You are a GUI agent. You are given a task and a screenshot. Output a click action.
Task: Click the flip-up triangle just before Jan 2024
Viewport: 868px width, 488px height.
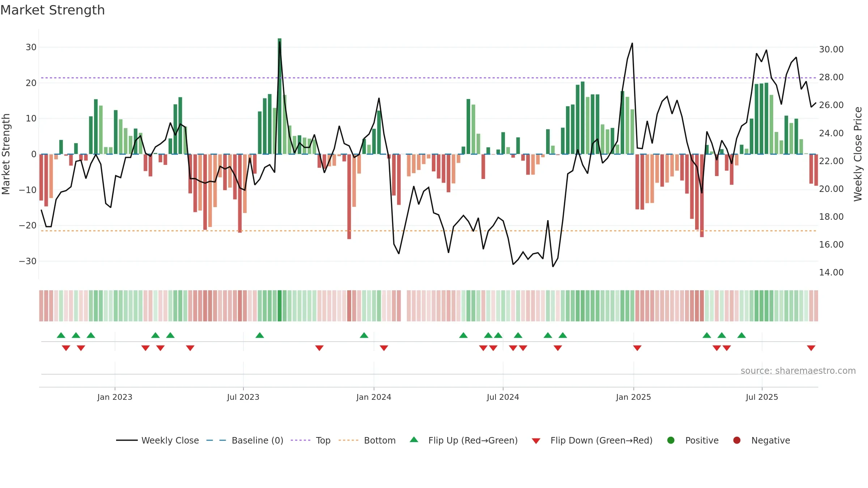364,335
